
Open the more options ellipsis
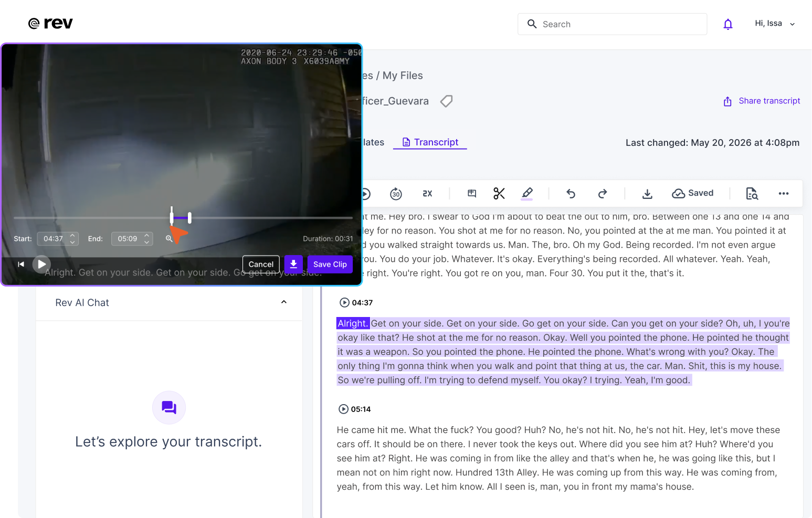coord(783,194)
